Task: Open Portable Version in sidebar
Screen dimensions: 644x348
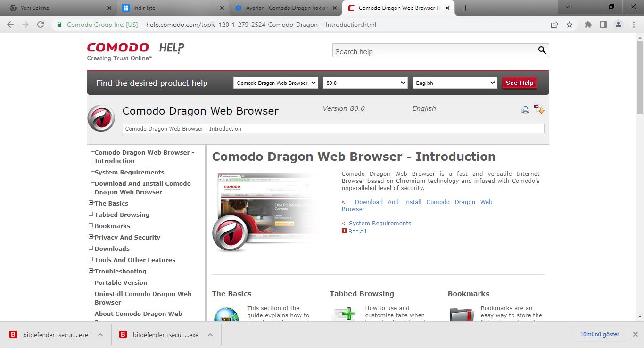Action: (x=121, y=282)
